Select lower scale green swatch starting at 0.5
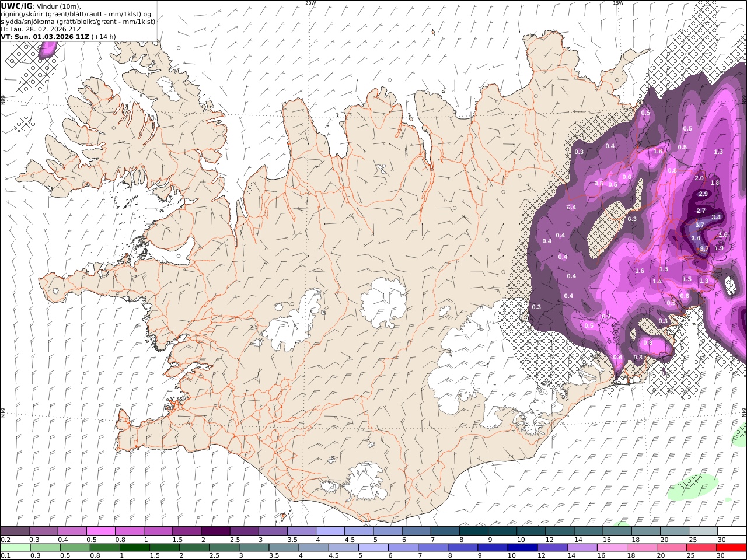Image resolution: width=747 pixels, height=560 pixels. click(x=75, y=548)
